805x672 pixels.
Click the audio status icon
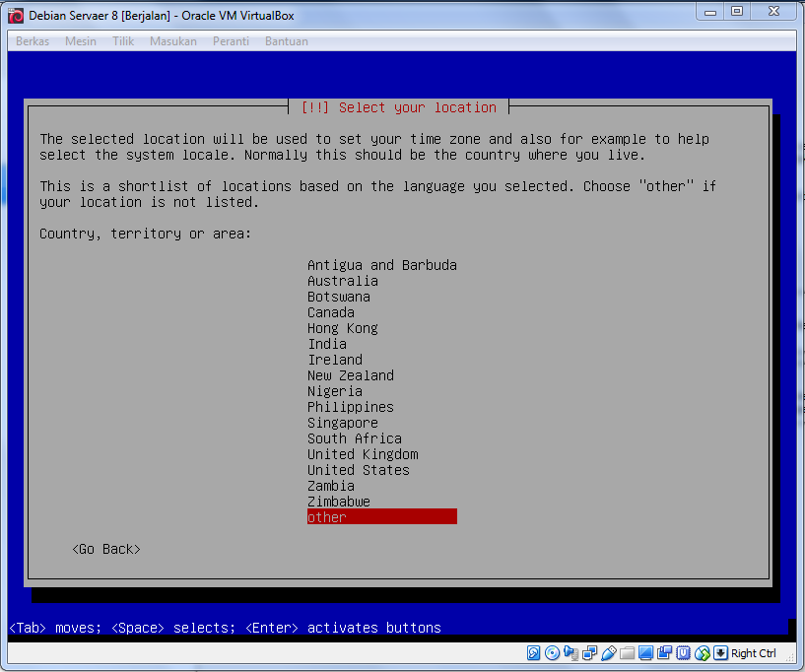570,653
